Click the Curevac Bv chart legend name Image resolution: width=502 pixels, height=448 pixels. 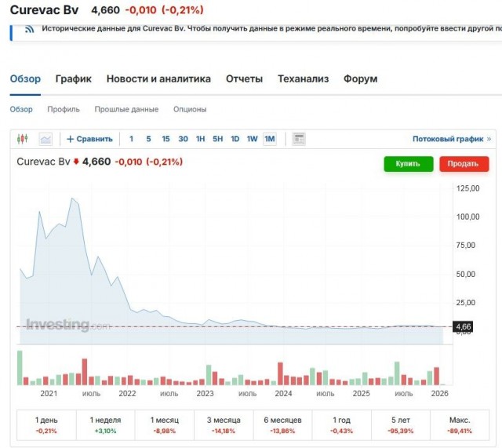point(43,162)
